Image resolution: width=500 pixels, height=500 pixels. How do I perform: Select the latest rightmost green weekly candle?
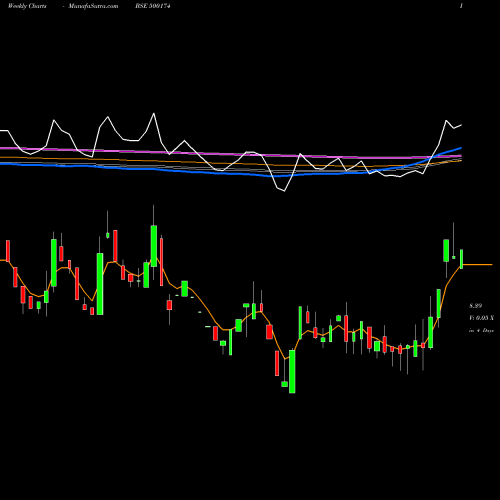click(x=462, y=259)
